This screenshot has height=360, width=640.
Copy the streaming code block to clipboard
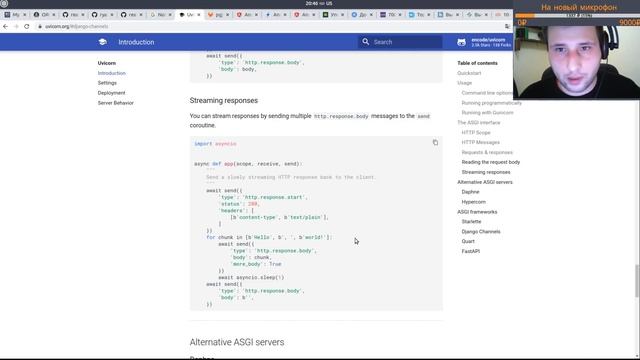click(435, 142)
